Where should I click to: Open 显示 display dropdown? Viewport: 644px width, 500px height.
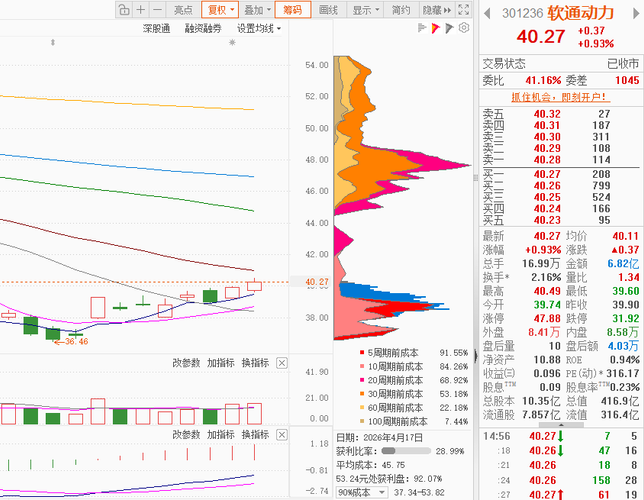click(x=365, y=9)
